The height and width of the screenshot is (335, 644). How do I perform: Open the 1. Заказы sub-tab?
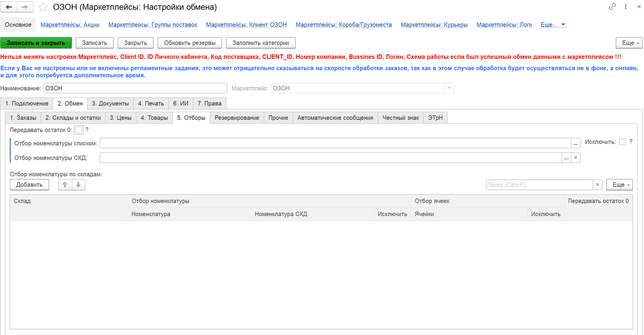(x=23, y=118)
